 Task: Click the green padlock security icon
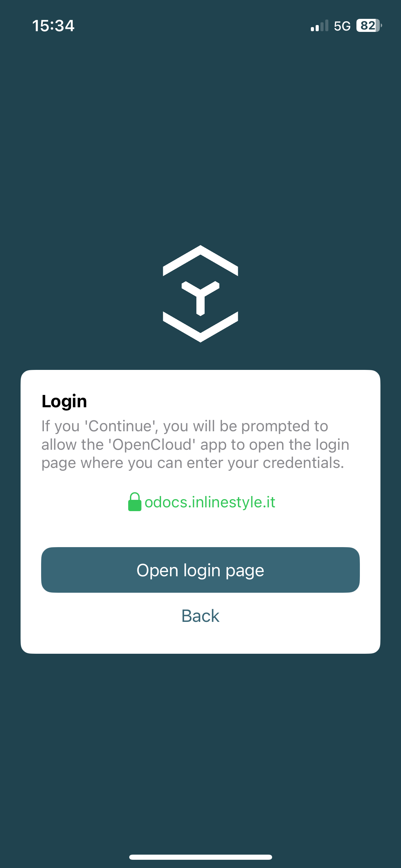[x=135, y=502]
